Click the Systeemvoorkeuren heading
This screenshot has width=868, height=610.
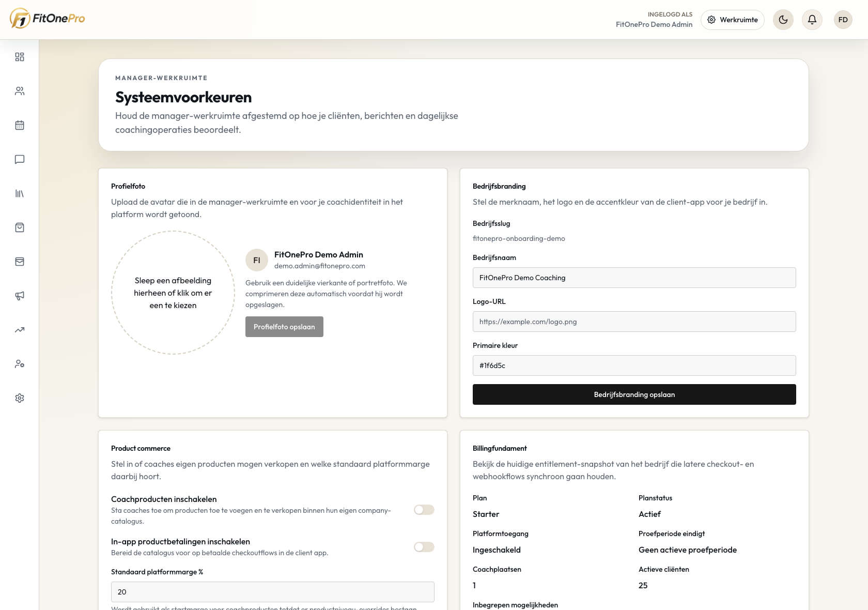[183, 97]
